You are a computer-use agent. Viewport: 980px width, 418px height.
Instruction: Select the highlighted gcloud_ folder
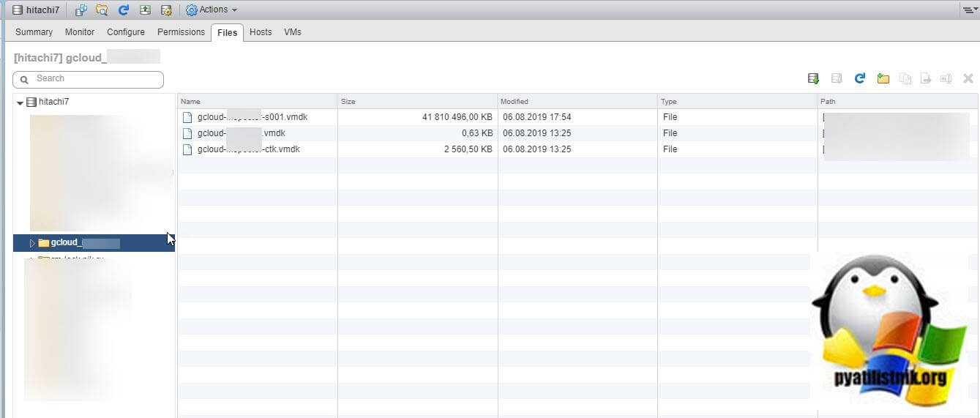point(94,243)
